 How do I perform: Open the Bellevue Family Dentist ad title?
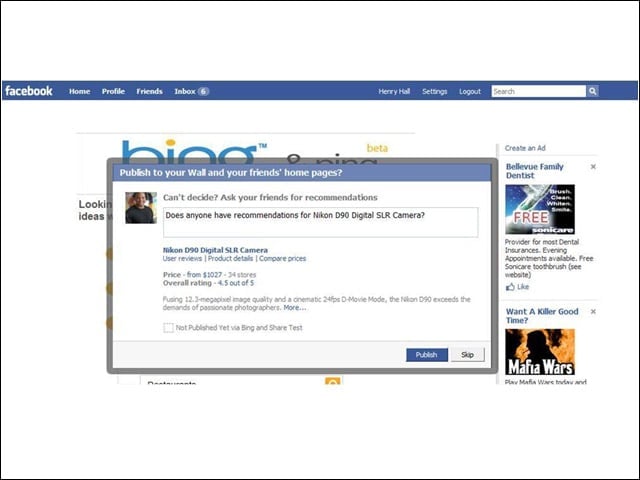[x=535, y=171]
